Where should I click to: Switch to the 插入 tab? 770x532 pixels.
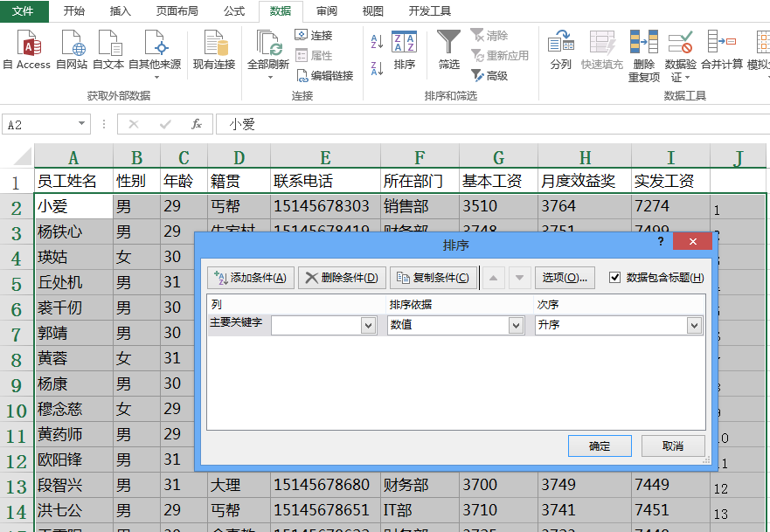pos(121,10)
